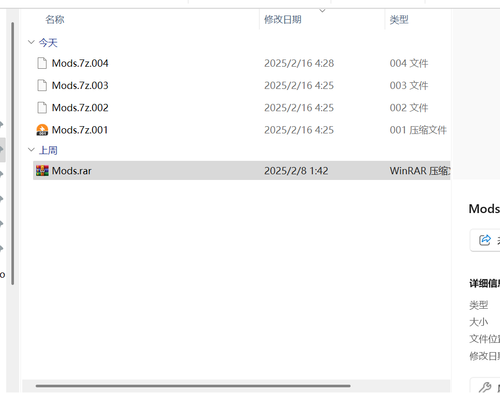Select the file Mods.7z.002

(x=80, y=108)
